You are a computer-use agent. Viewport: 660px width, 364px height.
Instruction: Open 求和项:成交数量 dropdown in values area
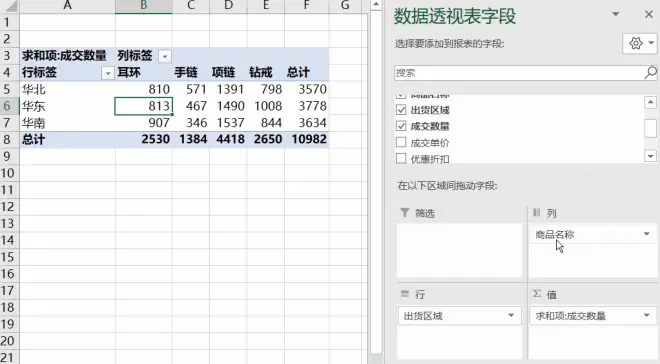(647, 315)
